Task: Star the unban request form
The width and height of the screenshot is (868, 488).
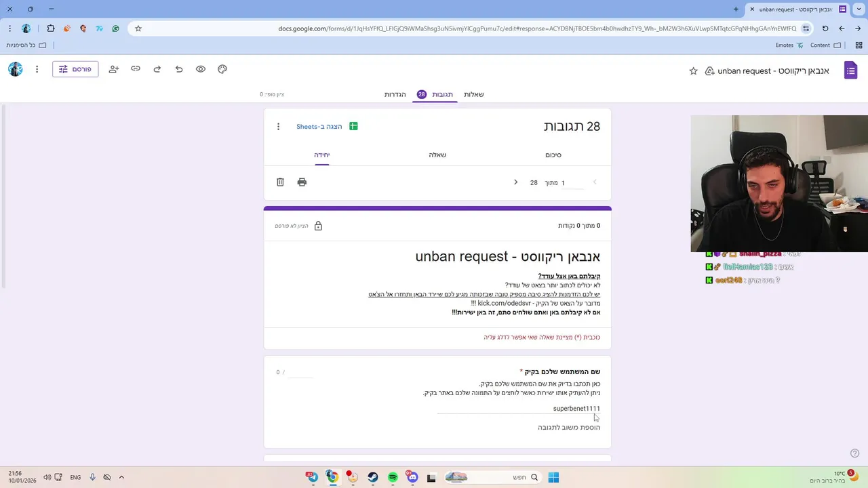Action: (693, 70)
